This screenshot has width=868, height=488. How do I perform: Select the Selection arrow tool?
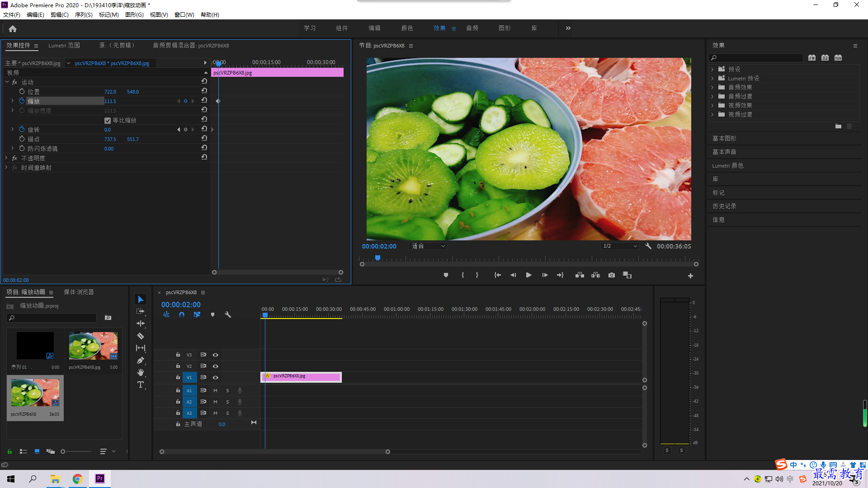[x=141, y=300]
